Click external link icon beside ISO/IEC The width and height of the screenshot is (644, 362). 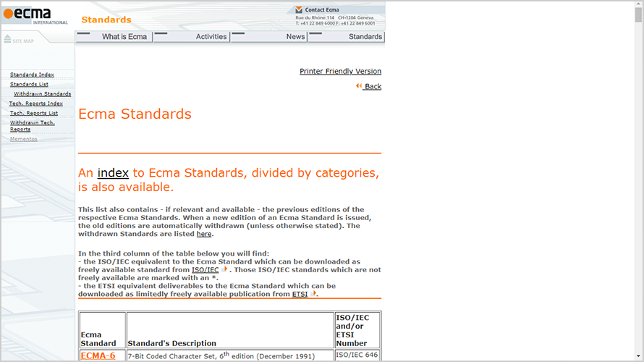(x=224, y=269)
